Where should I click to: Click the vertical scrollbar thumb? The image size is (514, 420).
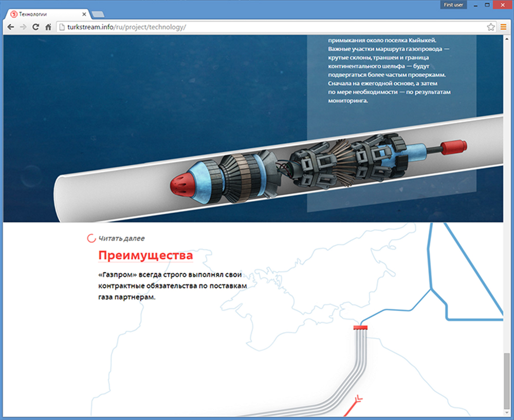[x=507, y=380]
